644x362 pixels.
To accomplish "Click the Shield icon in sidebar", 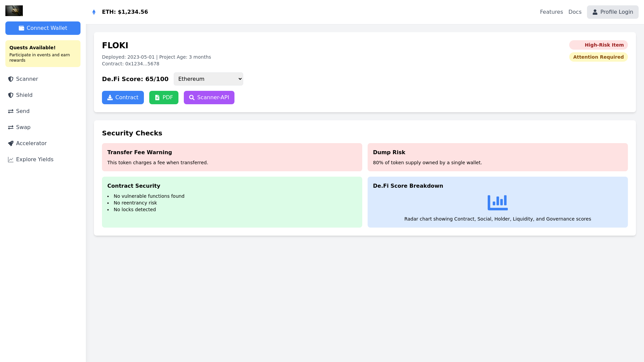I will 10,95.
